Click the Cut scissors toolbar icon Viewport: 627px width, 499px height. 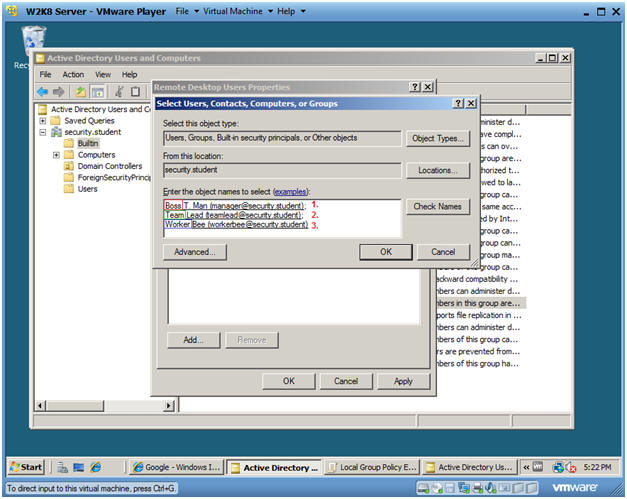(119, 92)
